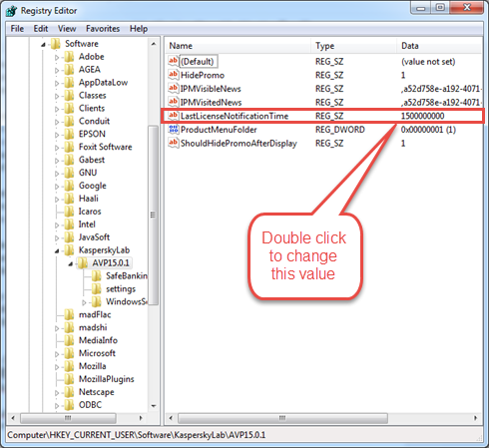Open the Favorites menu
The width and height of the screenshot is (489, 448).
(x=103, y=29)
